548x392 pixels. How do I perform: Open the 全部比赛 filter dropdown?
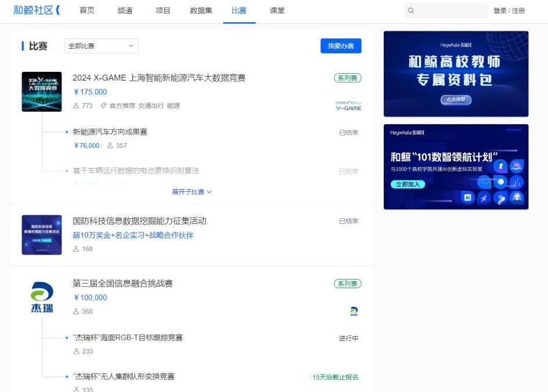[x=101, y=45]
